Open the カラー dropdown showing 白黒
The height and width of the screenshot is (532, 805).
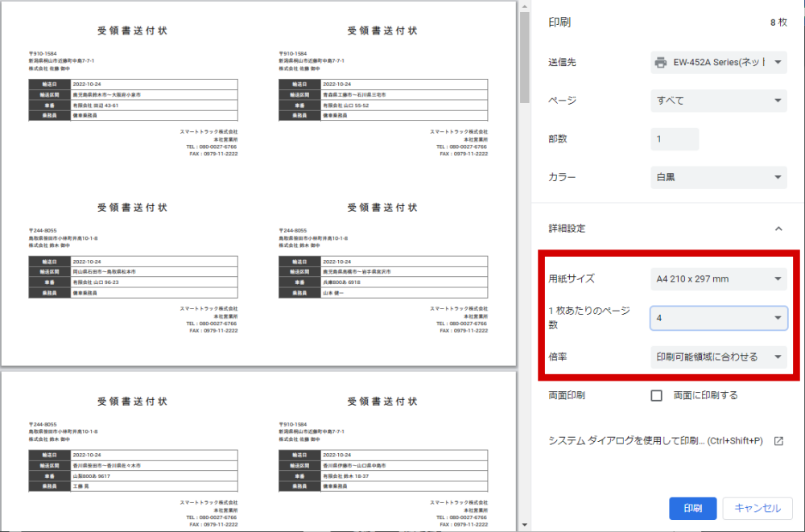click(x=718, y=178)
